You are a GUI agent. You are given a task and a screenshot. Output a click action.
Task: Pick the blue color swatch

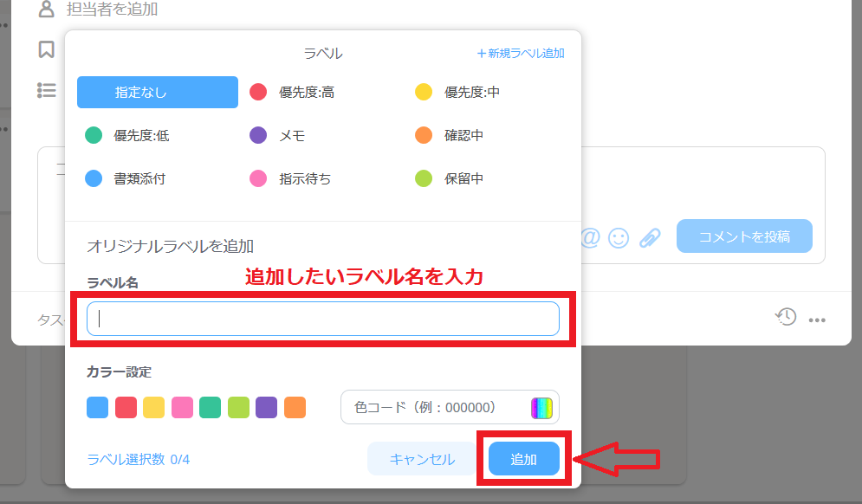[98, 407]
